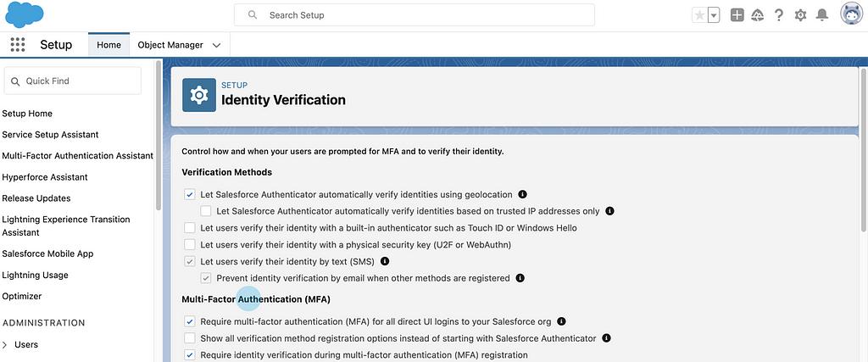Viewport: 868px width, 362px height.
Task: Open the Object Manager dropdown chevron
Action: click(217, 45)
